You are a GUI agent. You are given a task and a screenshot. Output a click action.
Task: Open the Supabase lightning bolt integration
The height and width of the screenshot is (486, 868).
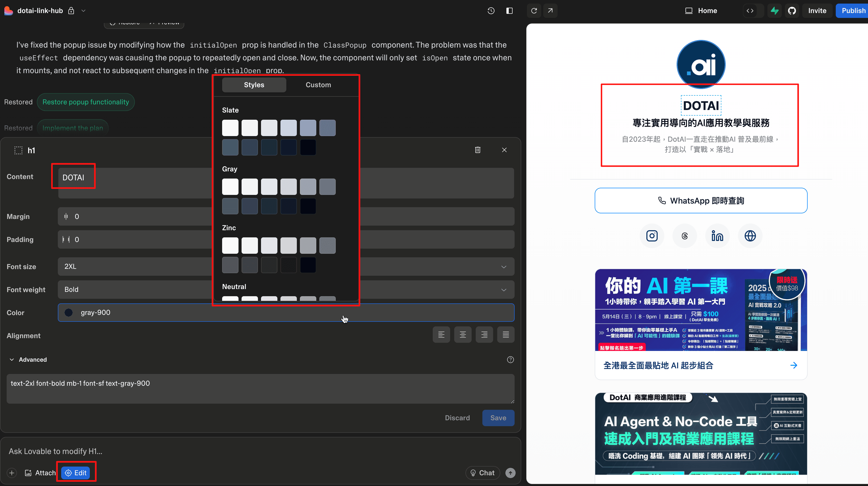tap(775, 11)
